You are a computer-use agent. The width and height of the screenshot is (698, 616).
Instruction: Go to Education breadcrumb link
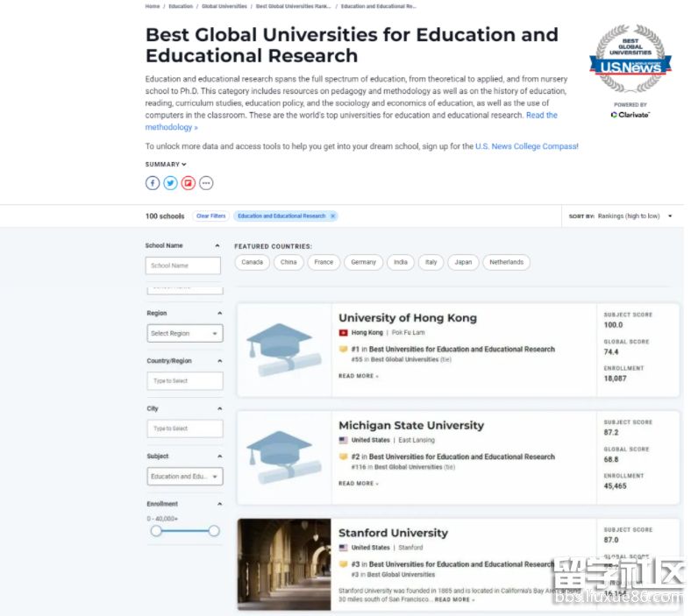click(181, 6)
